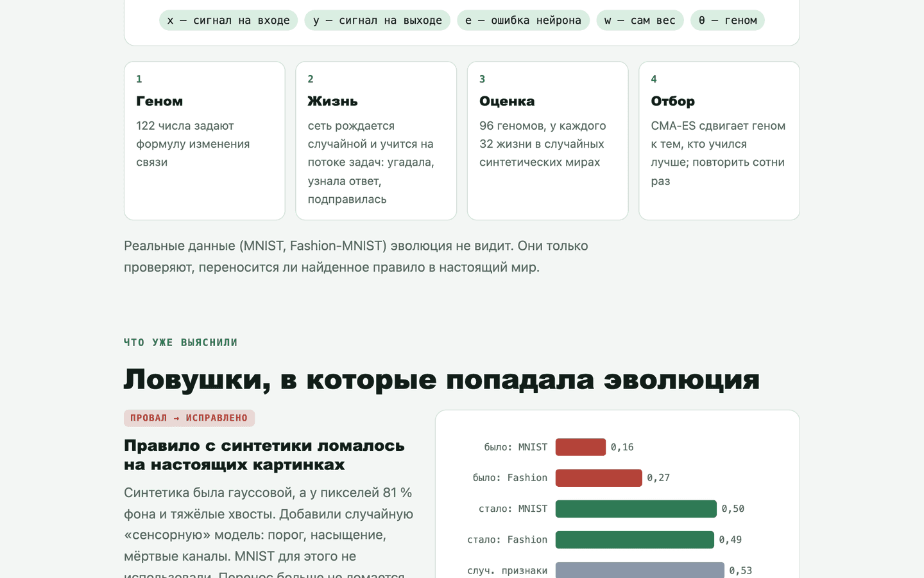Click the 'θ — геном' chip
924x578 pixels.
click(728, 21)
